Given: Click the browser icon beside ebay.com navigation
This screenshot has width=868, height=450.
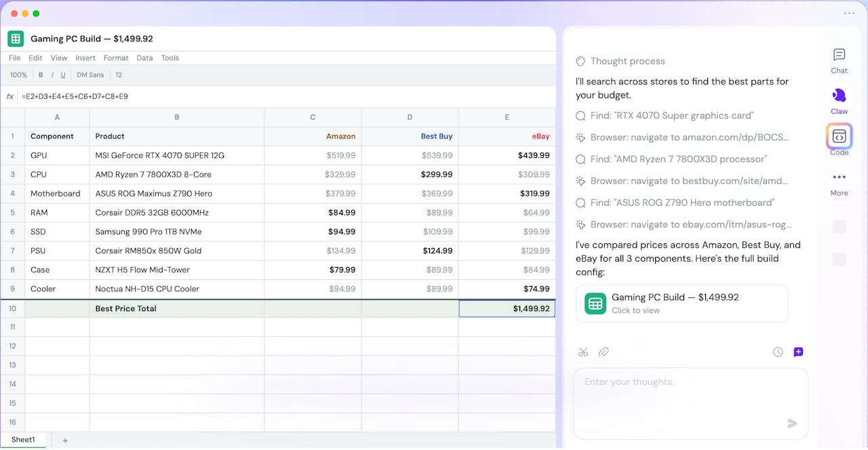Looking at the screenshot, I should [x=580, y=224].
